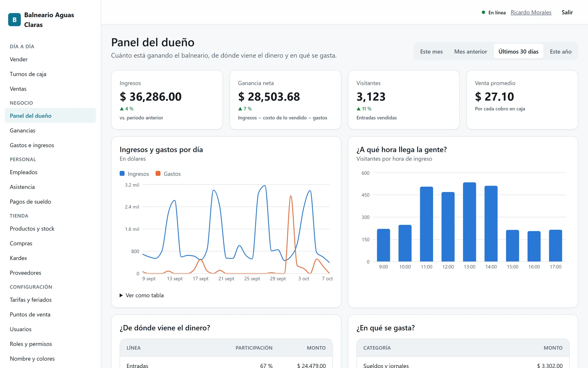Go to Usuarios settings
This screenshot has height=368, width=588.
click(x=50, y=329)
